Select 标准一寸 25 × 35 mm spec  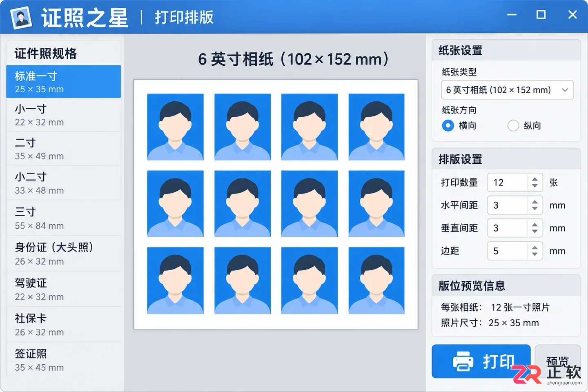[64, 82]
